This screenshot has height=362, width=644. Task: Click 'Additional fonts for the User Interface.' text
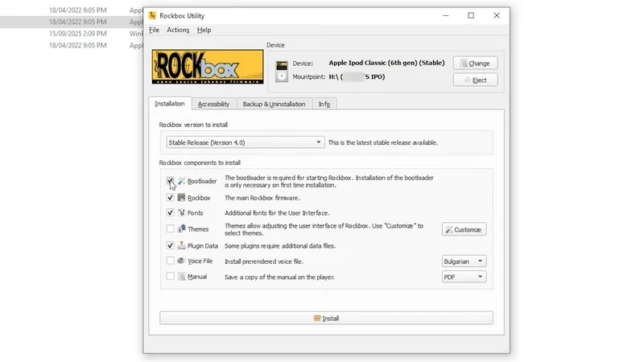click(x=277, y=213)
